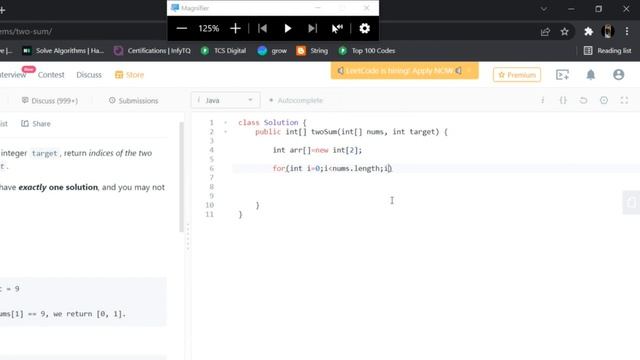Zoom in with Magnifier plus button

point(235,29)
